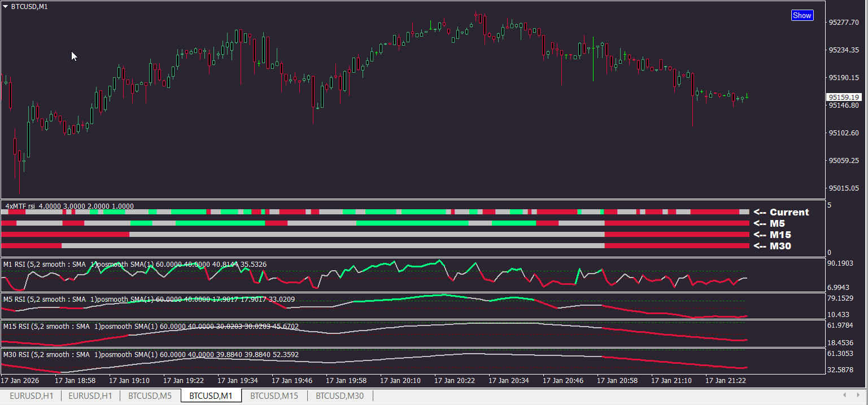Click the '<-- Current' row label
868x405 pixels.
[x=781, y=213]
